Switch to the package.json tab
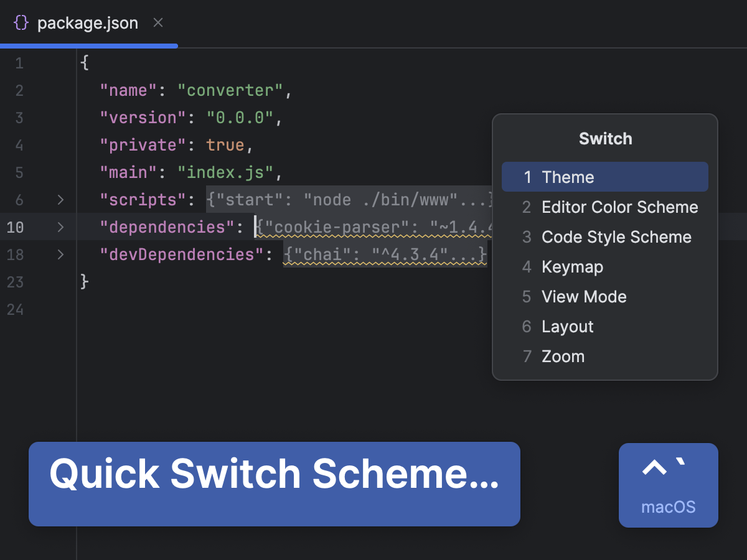The height and width of the screenshot is (560, 747). click(x=88, y=22)
